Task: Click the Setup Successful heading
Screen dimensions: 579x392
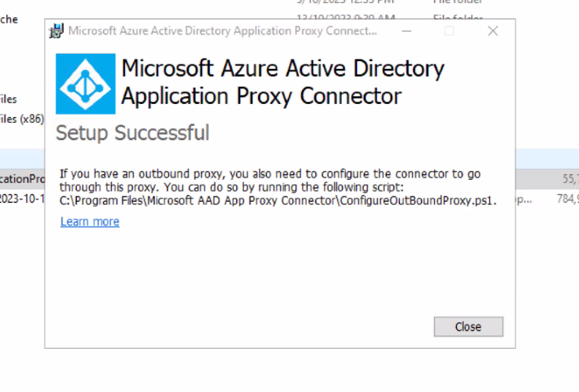Action: tap(133, 133)
